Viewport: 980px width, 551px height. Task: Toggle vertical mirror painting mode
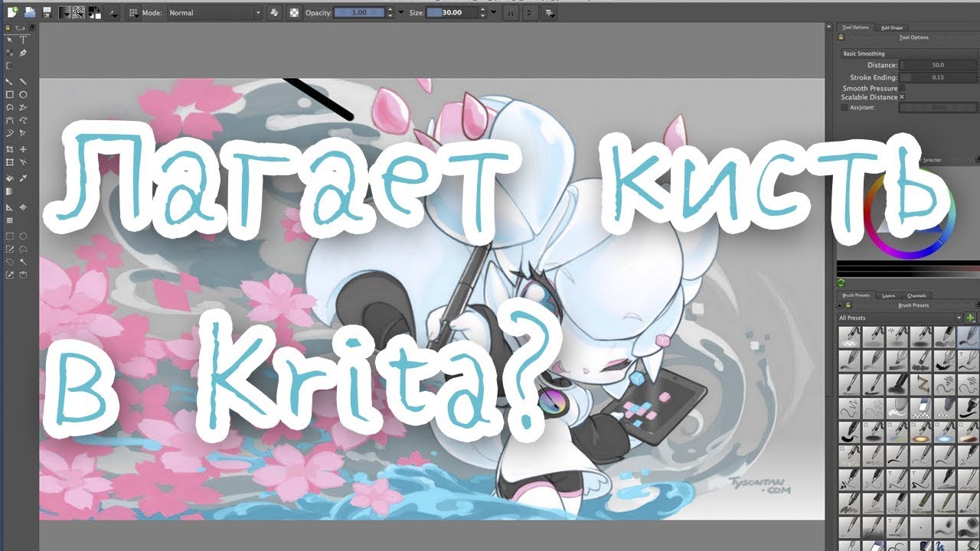coord(530,13)
